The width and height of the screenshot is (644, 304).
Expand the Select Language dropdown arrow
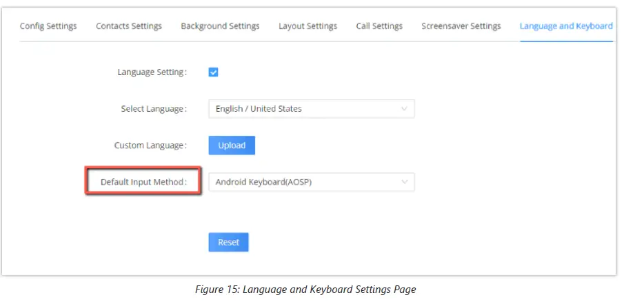(404, 109)
